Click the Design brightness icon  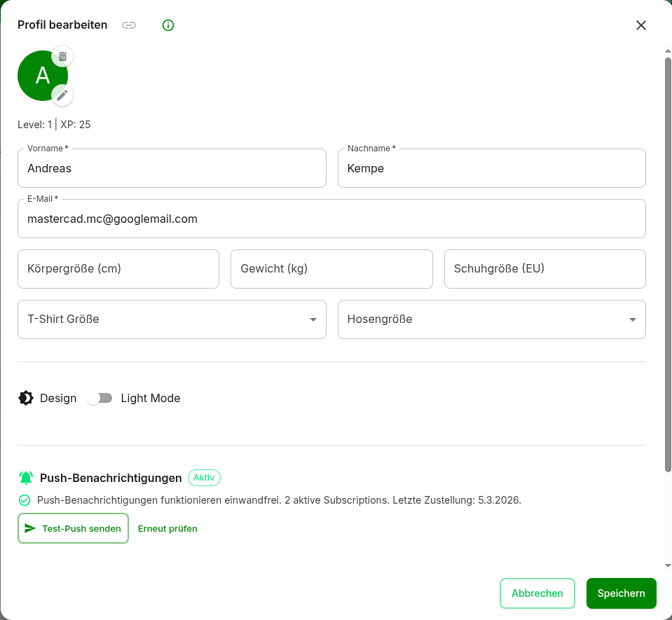[x=26, y=398]
